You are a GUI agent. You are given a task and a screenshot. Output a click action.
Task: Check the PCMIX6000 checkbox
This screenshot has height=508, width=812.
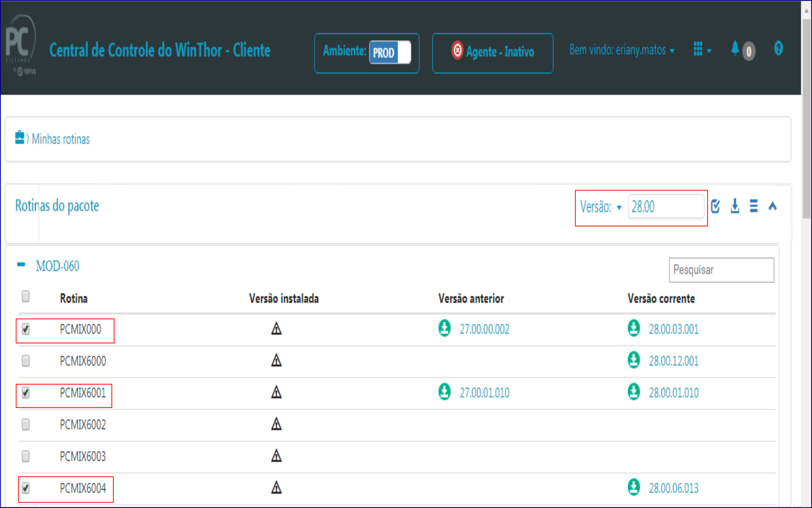point(26,361)
